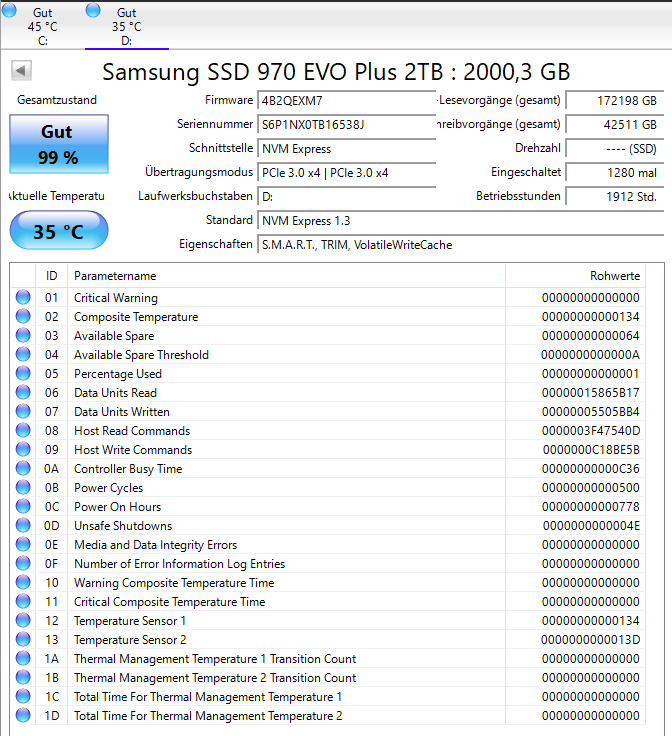Select the Power Cycles parameter name
Screen dimensions: 672x736
(x=108, y=488)
